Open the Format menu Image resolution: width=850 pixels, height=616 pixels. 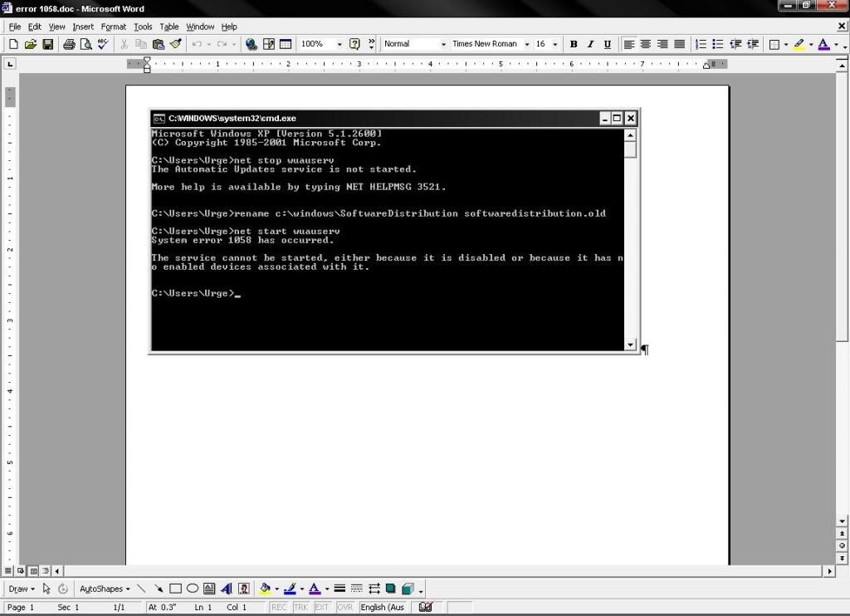click(x=113, y=27)
